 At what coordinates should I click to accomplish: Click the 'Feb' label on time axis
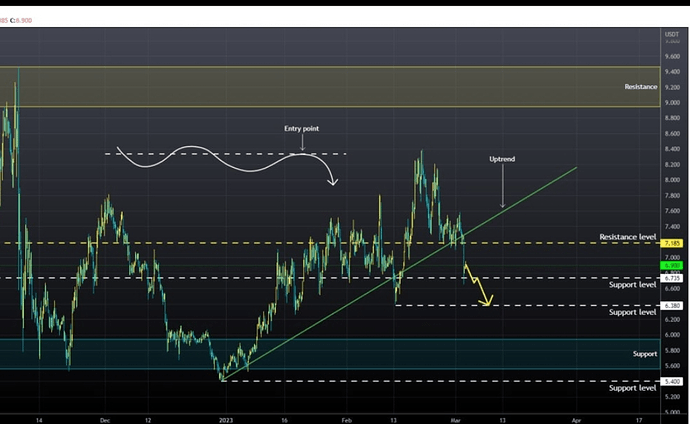click(347, 421)
